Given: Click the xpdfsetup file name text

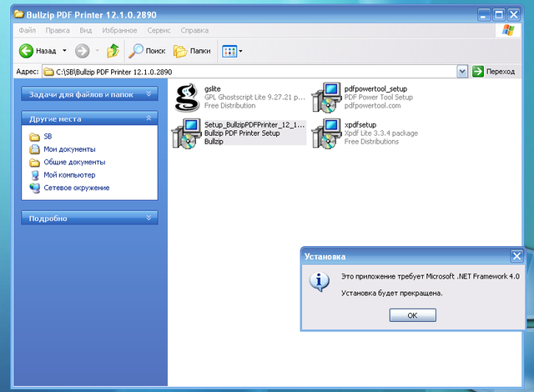Looking at the screenshot, I should [360, 125].
